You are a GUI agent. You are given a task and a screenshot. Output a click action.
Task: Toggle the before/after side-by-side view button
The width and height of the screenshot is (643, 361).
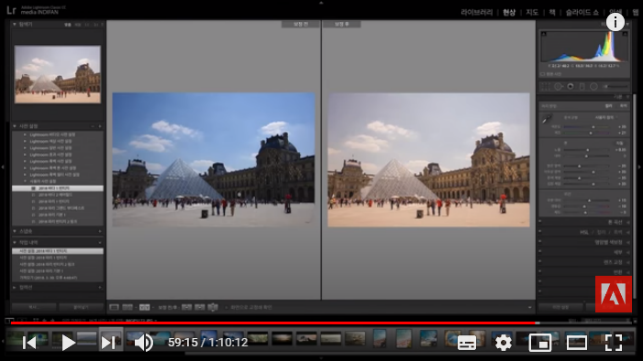[x=144, y=307]
